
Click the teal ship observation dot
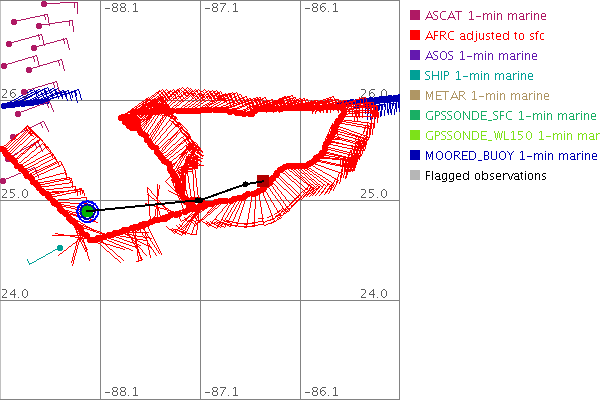click(60, 248)
